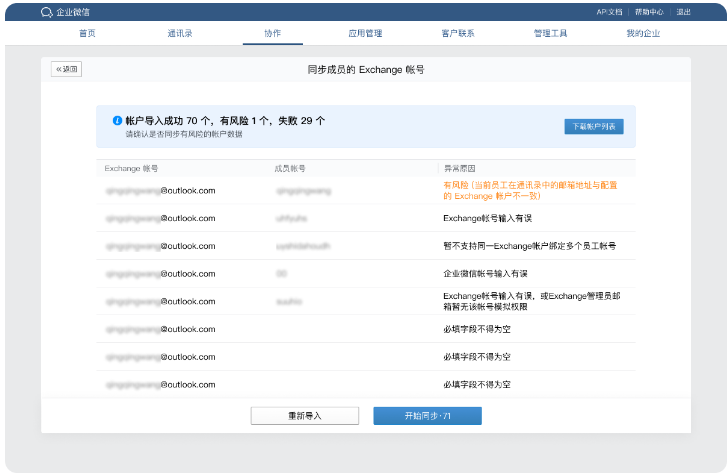
Task: Click the 异常原因 column header
Action: 459,168
